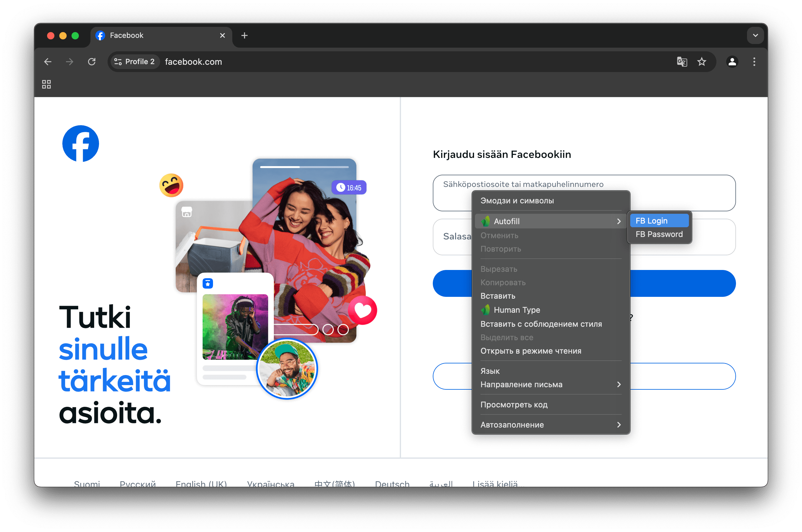Select Вставить from context menu

click(x=498, y=296)
